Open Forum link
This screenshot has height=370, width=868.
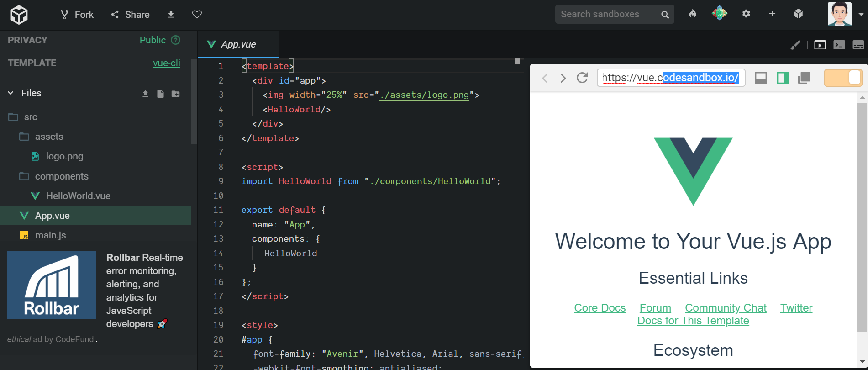pos(655,308)
